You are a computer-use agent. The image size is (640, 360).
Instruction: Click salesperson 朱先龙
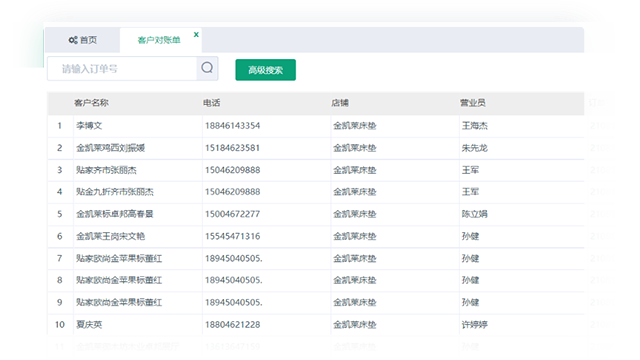coord(474,148)
